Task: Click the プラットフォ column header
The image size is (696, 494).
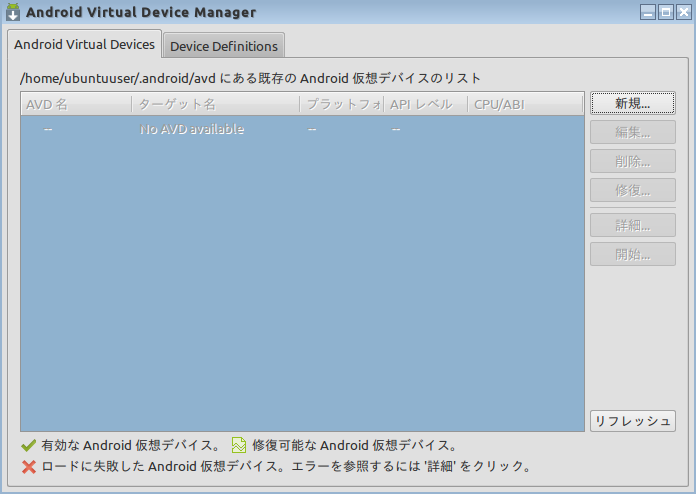Action: (x=342, y=104)
